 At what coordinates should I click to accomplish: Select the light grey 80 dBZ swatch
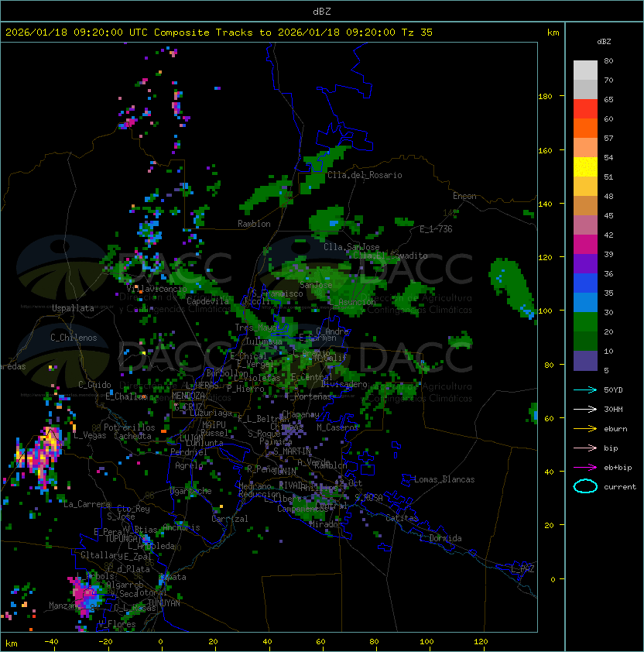[x=585, y=70]
